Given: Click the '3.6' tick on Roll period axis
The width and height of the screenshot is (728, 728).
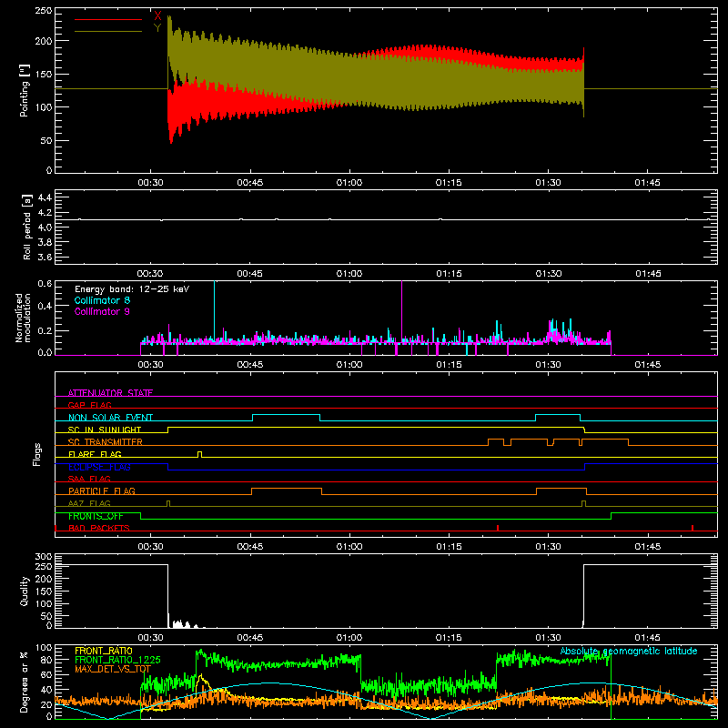Looking at the screenshot, I should click(45, 257).
